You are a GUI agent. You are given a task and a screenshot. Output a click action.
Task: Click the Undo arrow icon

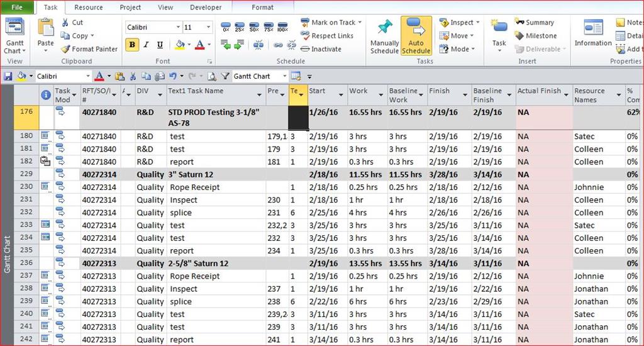pos(173,76)
